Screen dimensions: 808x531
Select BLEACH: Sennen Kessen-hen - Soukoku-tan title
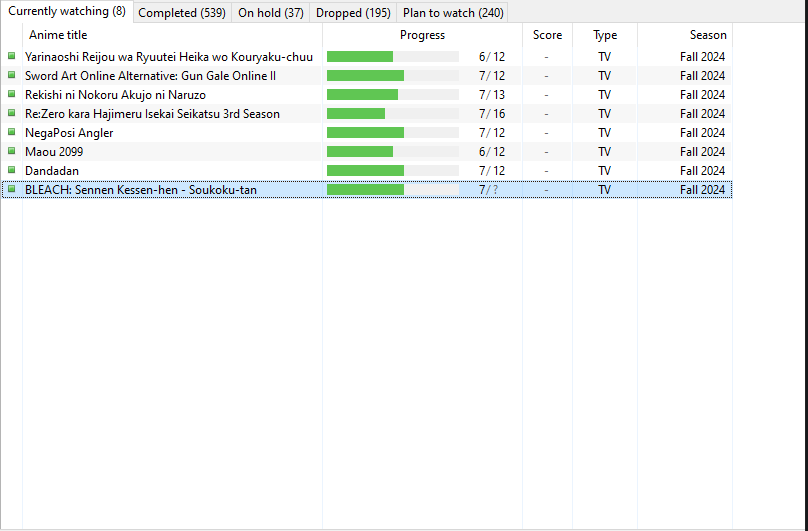point(141,190)
